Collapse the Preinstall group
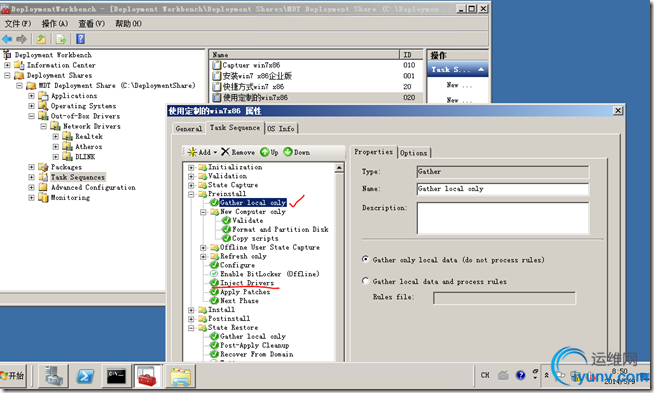This screenshot has width=654, height=393. (191, 194)
